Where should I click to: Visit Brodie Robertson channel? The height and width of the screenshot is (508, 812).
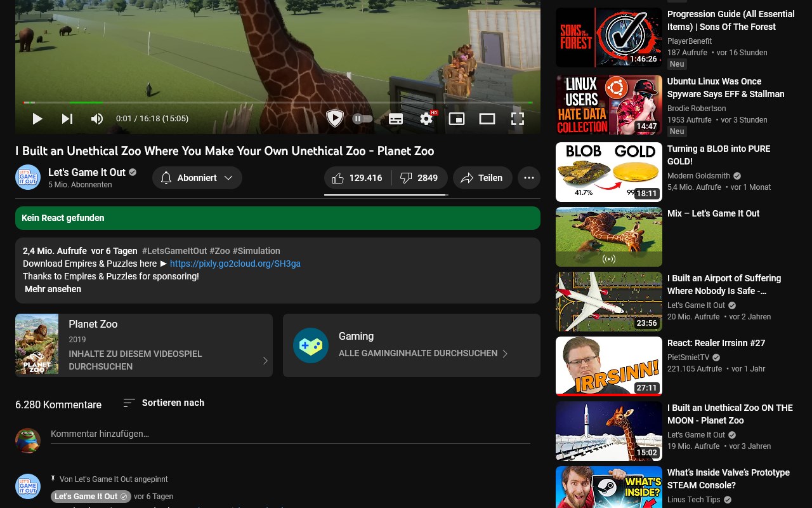click(697, 109)
